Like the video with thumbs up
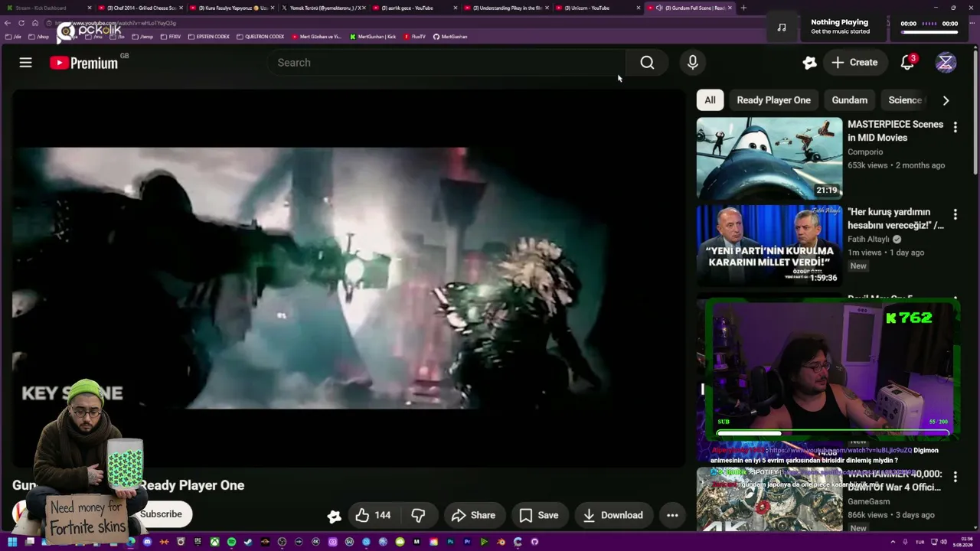 coord(374,515)
